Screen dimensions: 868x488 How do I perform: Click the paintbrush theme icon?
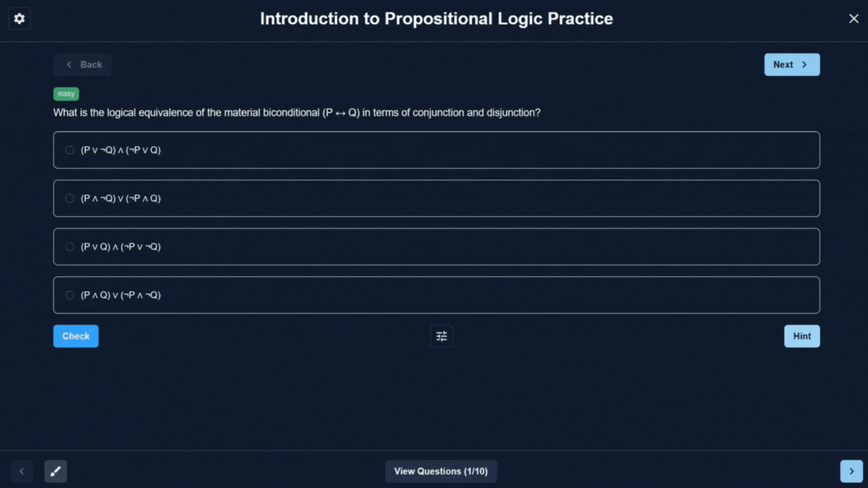pyautogui.click(x=56, y=471)
